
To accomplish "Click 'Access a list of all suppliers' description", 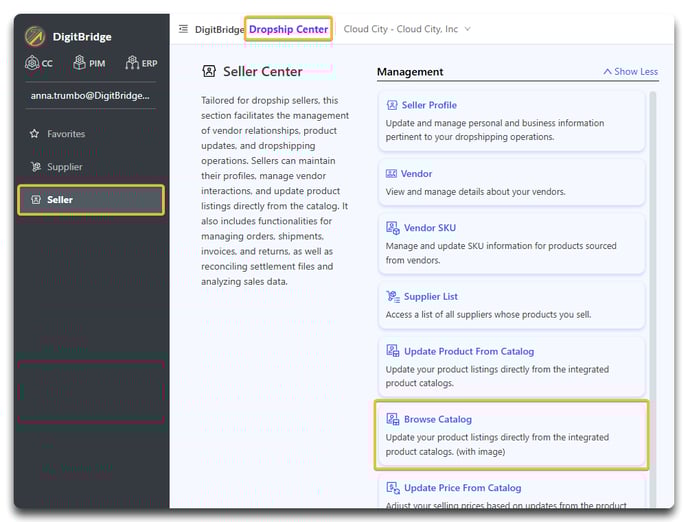I will click(x=488, y=315).
